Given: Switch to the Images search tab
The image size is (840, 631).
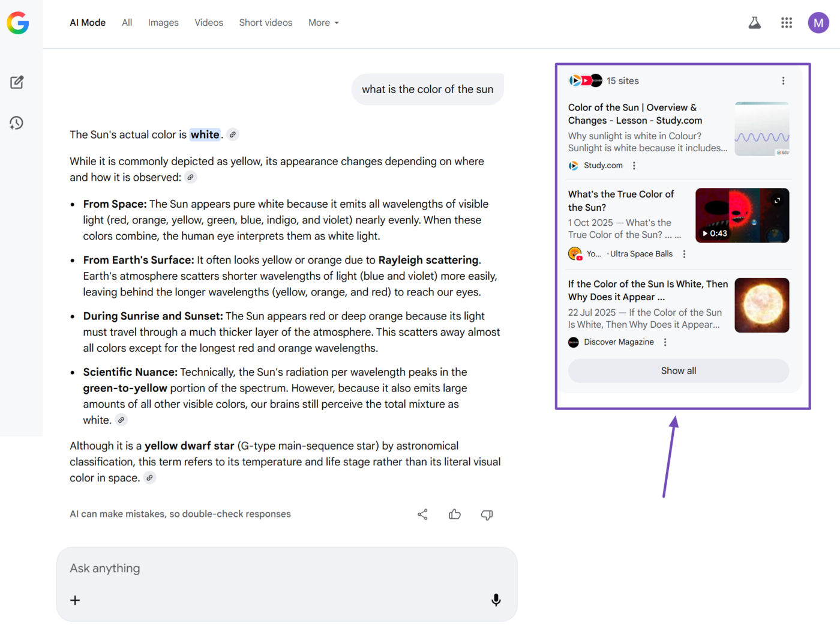Looking at the screenshot, I should tap(163, 22).
